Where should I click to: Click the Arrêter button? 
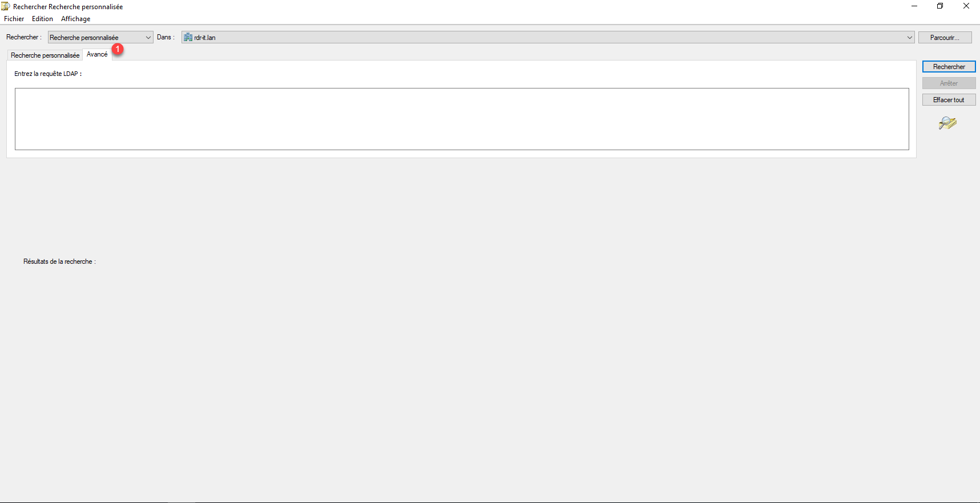(949, 83)
